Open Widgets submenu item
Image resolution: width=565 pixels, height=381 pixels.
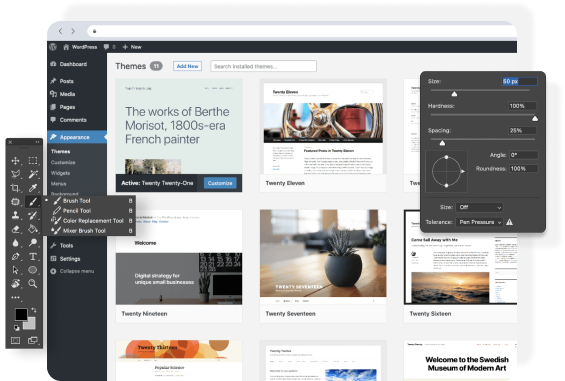click(x=60, y=173)
